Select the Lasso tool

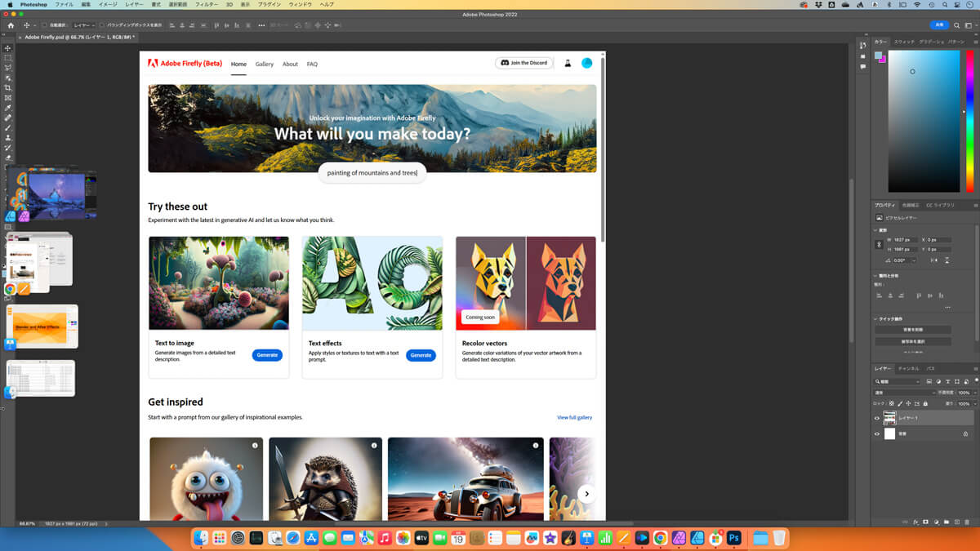coord(8,68)
